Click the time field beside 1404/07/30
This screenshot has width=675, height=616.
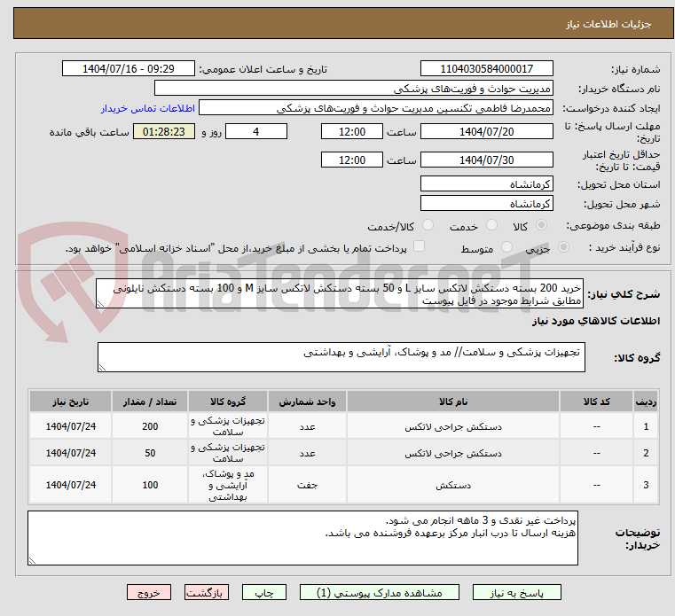(352, 160)
